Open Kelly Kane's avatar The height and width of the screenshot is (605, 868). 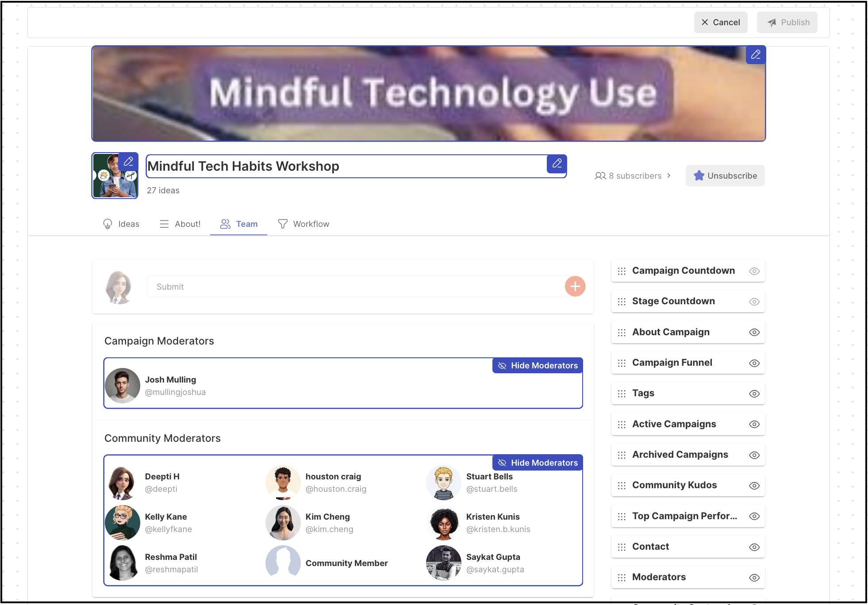coord(123,523)
